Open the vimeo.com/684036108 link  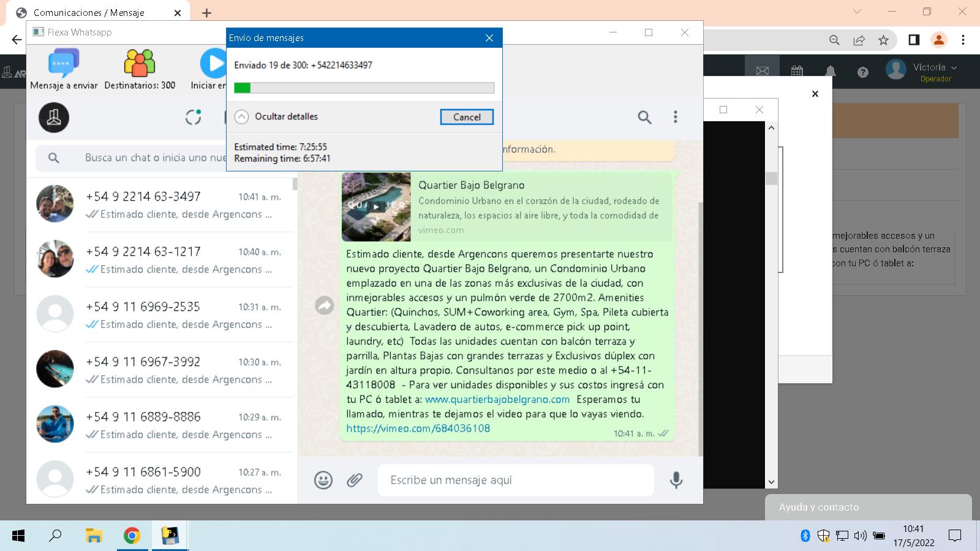[418, 429]
